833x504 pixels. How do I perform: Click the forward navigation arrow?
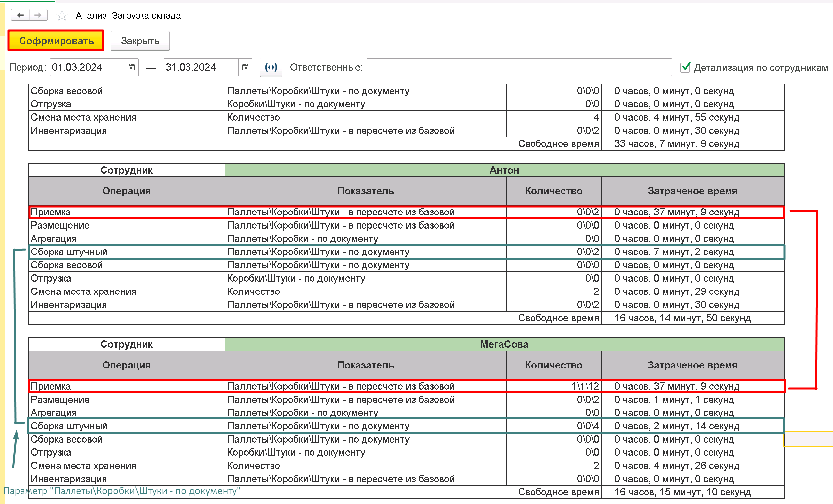38,15
